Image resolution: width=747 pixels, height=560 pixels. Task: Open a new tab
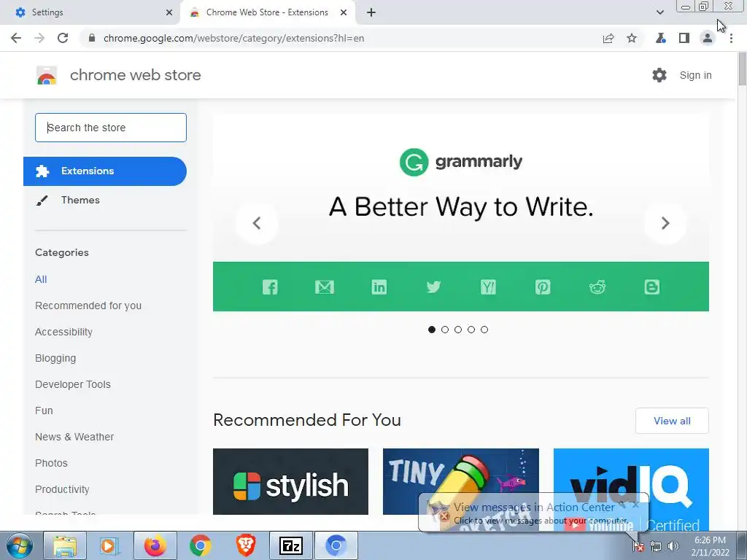pos(371,12)
